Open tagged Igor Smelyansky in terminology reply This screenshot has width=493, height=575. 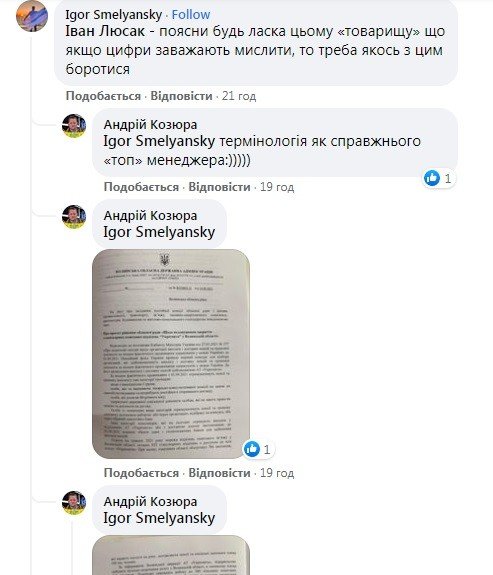pos(159,141)
